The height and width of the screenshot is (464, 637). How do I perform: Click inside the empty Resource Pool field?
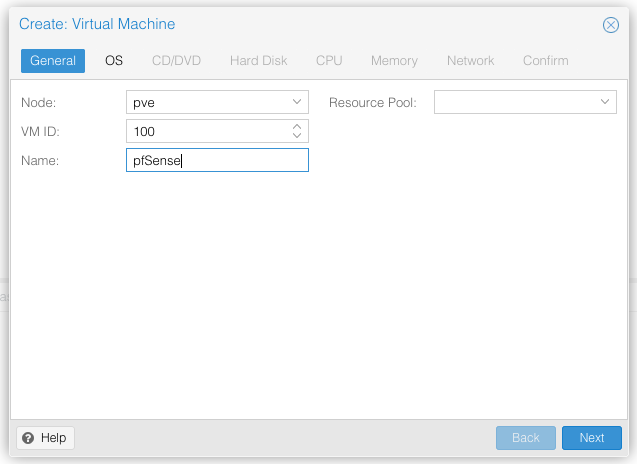514,102
